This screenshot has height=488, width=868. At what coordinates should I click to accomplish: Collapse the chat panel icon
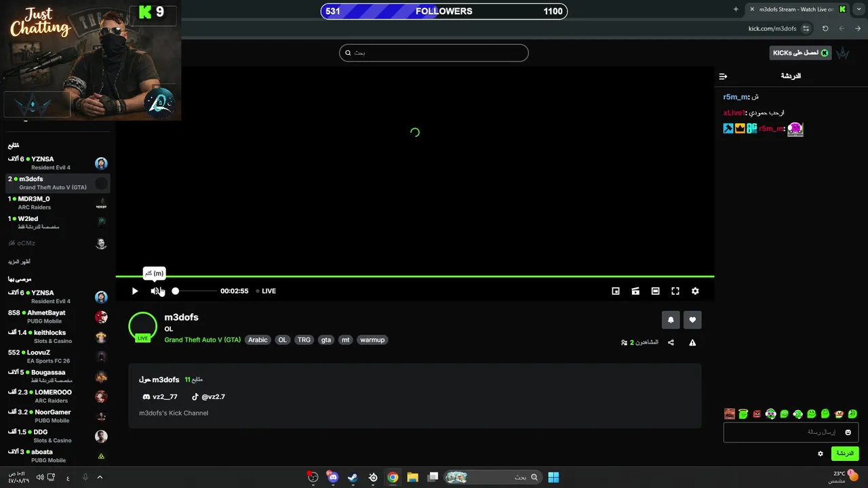(x=723, y=77)
